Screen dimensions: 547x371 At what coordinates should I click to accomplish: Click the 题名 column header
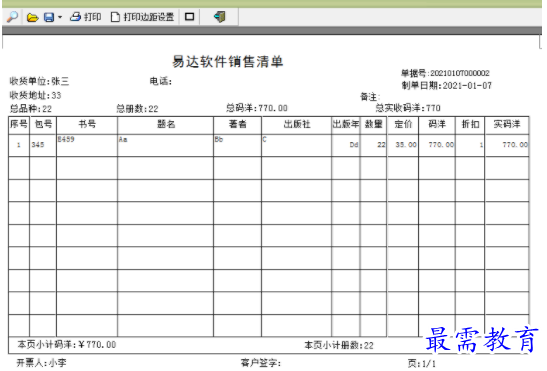pyautogui.click(x=166, y=124)
